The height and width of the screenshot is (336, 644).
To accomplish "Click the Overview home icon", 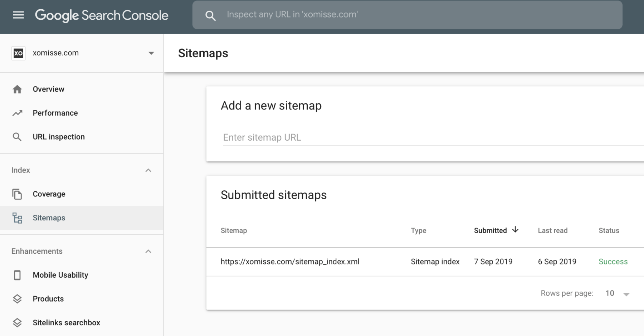I will pos(17,89).
